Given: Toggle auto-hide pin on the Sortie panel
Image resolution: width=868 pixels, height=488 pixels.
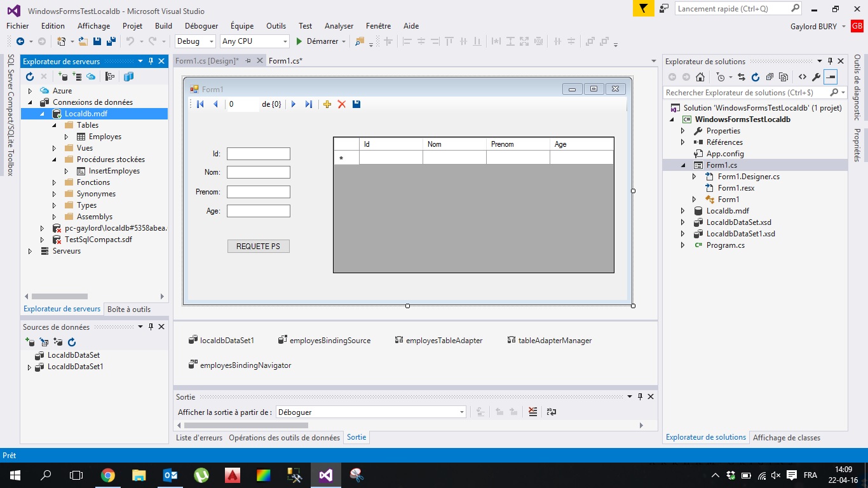Looking at the screenshot, I should (640, 396).
